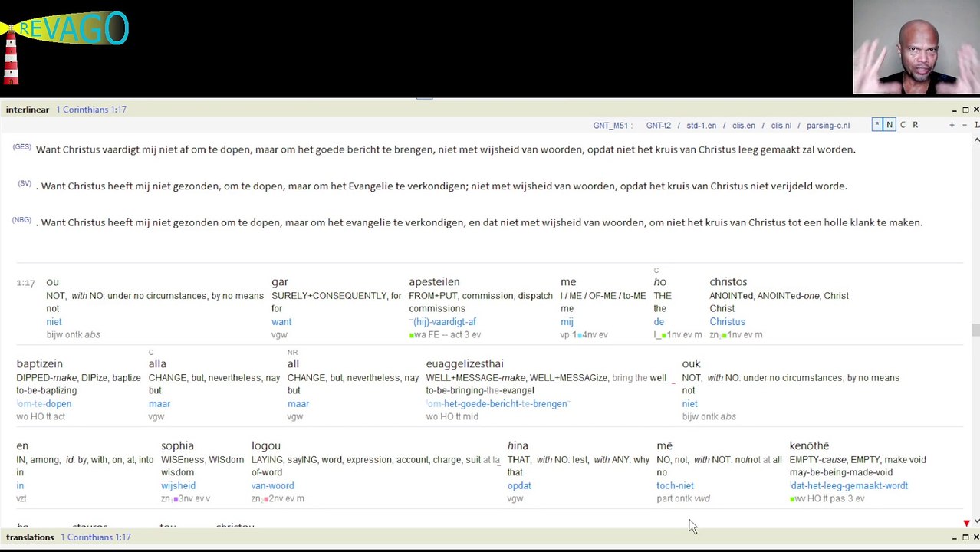Open the 1 Corinthians 1:17 reference in translations header

click(x=96, y=537)
